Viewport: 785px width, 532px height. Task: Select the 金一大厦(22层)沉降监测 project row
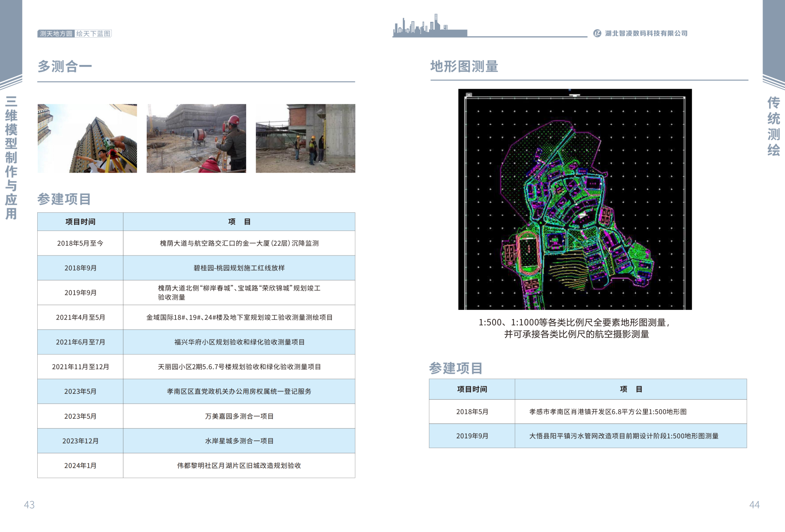tap(239, 243)
